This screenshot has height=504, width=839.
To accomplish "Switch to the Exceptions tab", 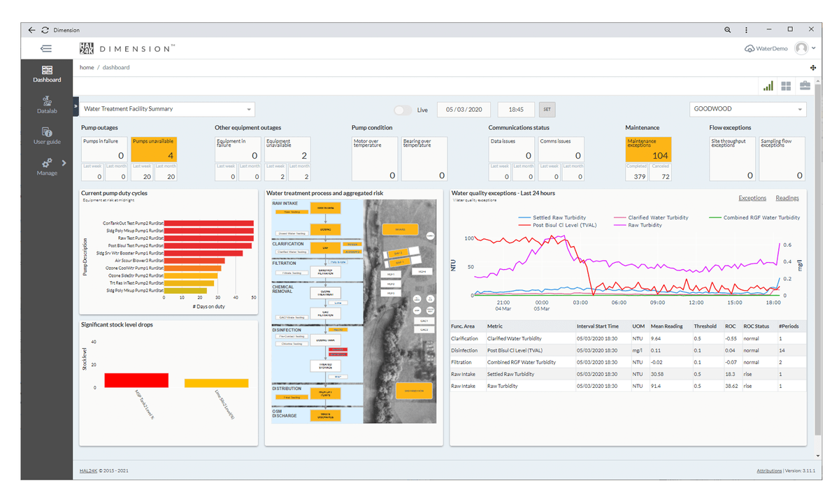I will point(752,198).
